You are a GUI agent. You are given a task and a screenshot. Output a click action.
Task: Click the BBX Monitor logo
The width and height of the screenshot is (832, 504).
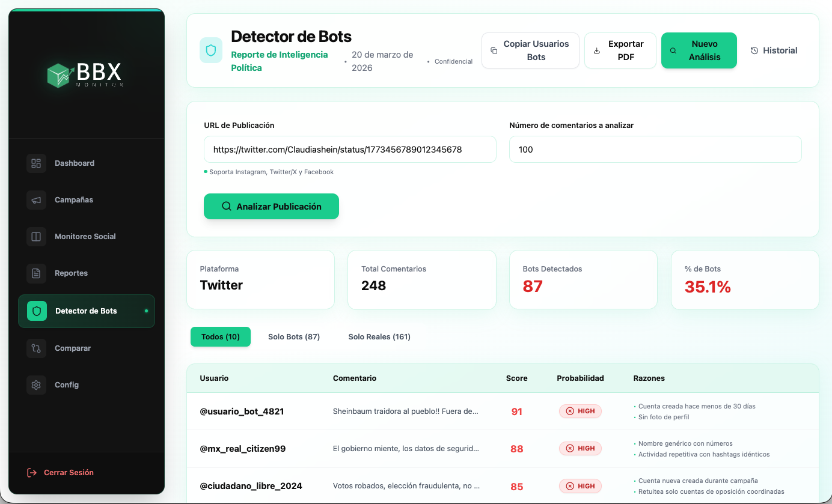pos(85,75)
